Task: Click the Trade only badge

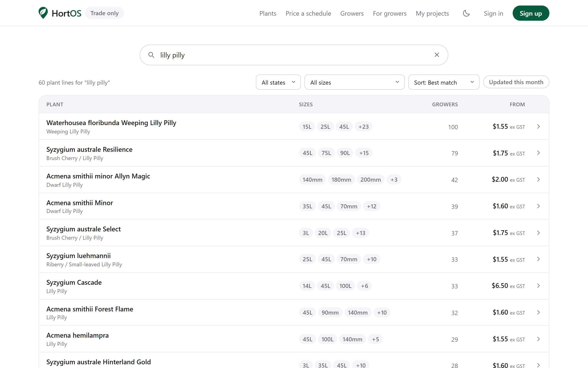Action: pos(105,13)
